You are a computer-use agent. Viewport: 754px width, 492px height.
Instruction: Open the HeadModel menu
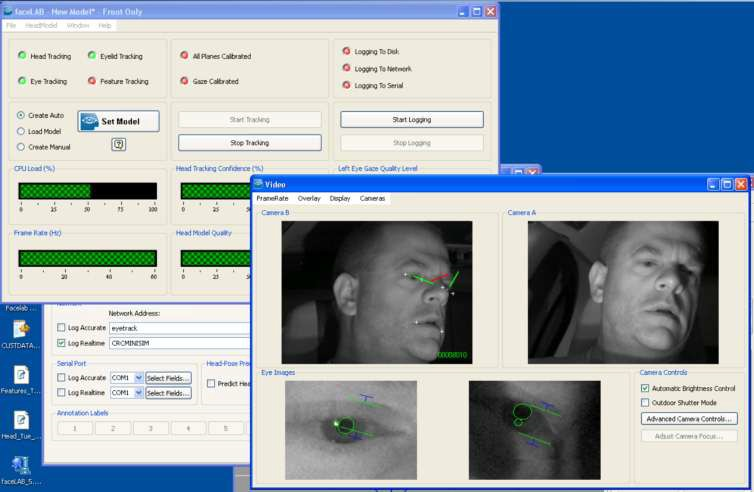point(41,25)
